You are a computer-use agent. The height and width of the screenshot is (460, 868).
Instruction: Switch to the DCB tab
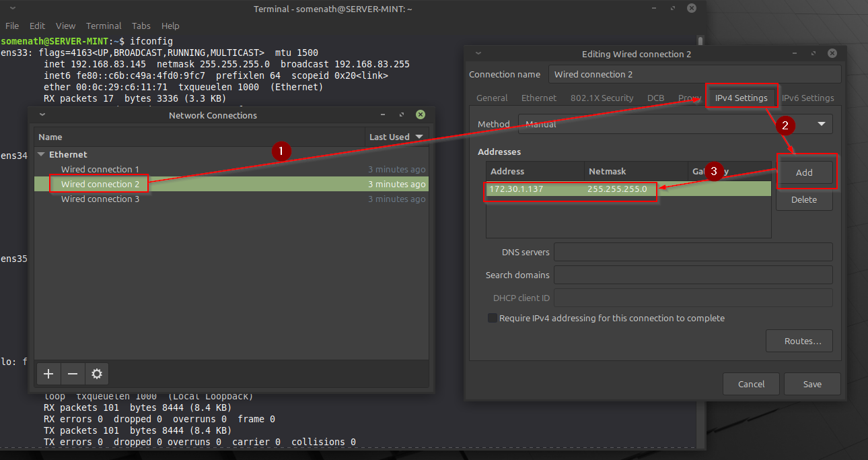[x=656, y=98]
